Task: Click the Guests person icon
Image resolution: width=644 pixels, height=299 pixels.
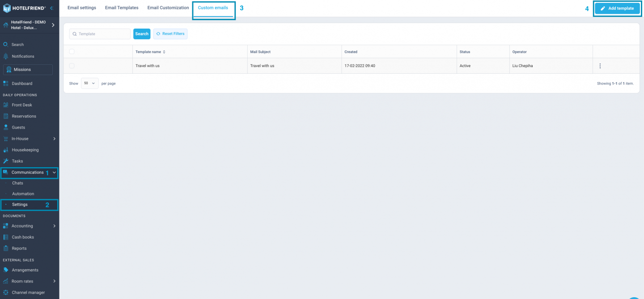Action: pos(6,127)
